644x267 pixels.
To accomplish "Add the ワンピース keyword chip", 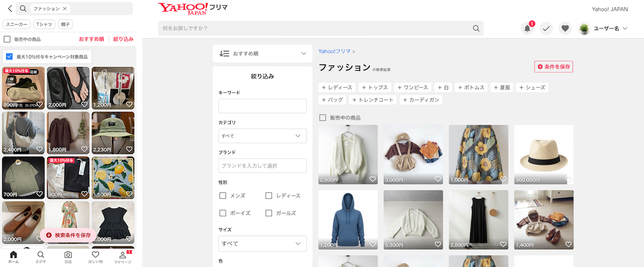I will pyautogui.click(x=413, y=87).
